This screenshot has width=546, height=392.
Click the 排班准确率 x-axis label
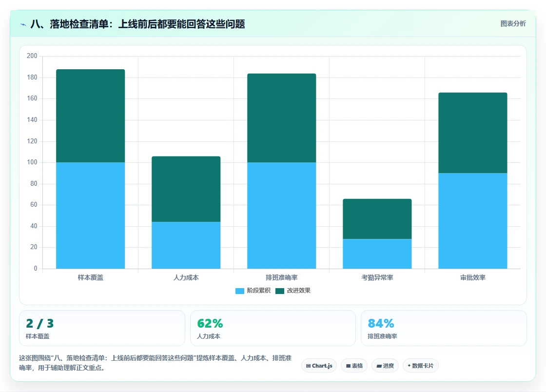point(282,277)
